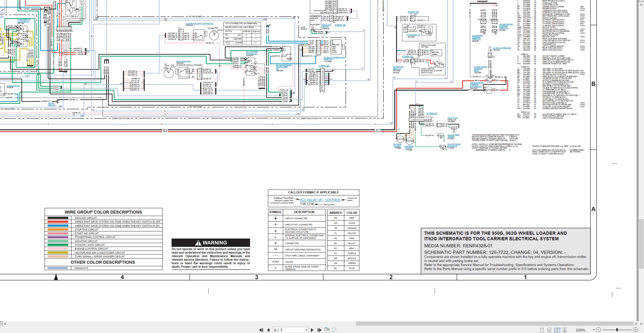Click the PEDAL POS SNSR label
Image resolution: width=644 pixels, height=333 pixels.
[428, 45]
